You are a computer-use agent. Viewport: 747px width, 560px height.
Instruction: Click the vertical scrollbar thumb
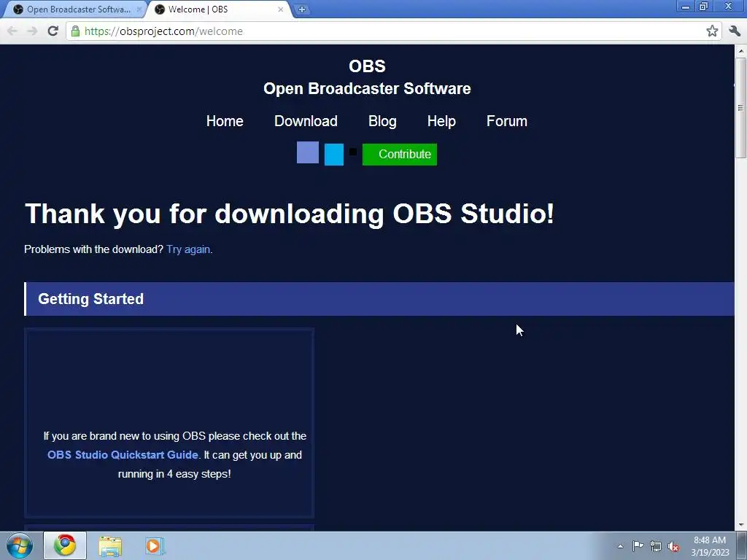pos(741,108)
